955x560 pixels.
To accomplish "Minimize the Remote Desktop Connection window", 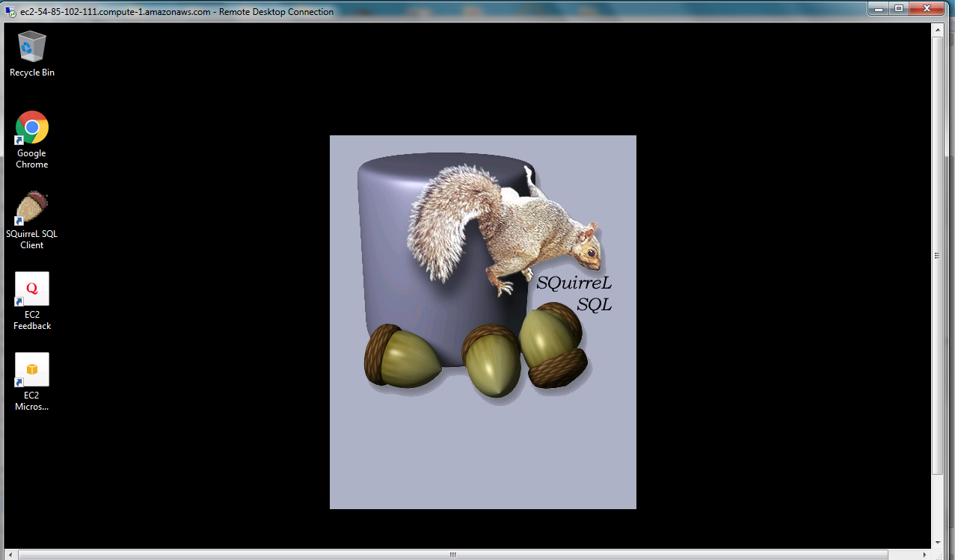I will tap(878, 8).
